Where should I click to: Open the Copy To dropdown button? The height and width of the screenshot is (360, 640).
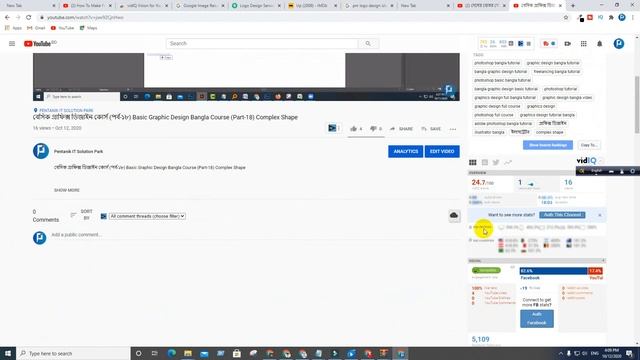[x=589, y=145]
